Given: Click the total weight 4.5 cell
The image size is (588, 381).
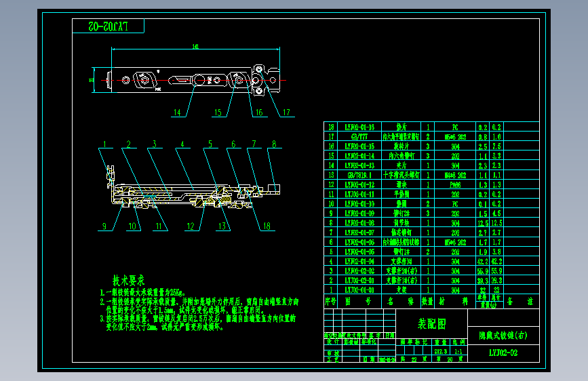Looking at the screenshot, I should 496,214.
